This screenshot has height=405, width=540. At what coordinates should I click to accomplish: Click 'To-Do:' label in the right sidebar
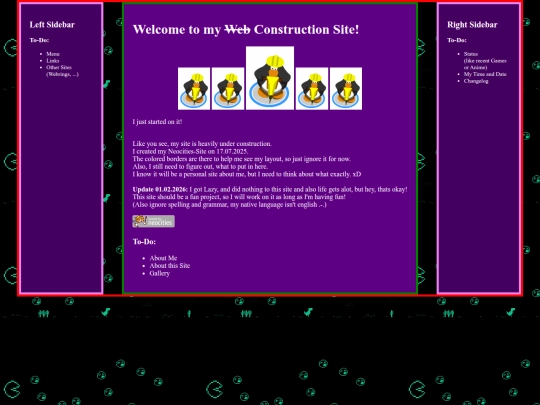point(457,40)
